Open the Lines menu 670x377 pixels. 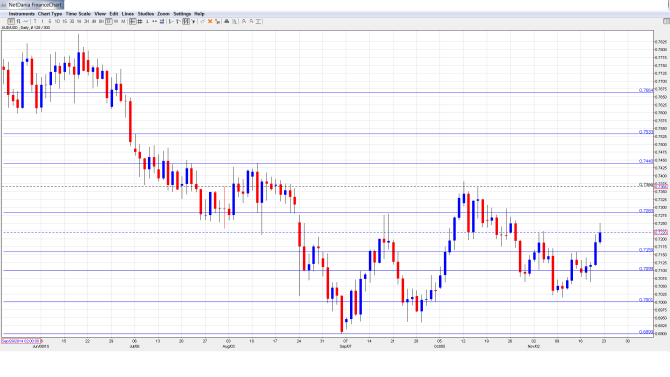click(x=128, y=14)
